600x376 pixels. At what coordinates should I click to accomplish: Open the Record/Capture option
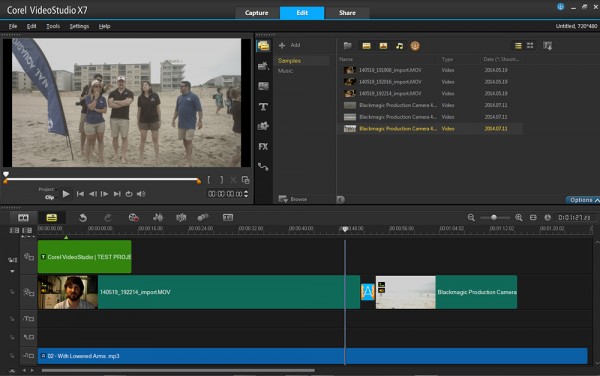pyautogui.click(x=133, y=218)
